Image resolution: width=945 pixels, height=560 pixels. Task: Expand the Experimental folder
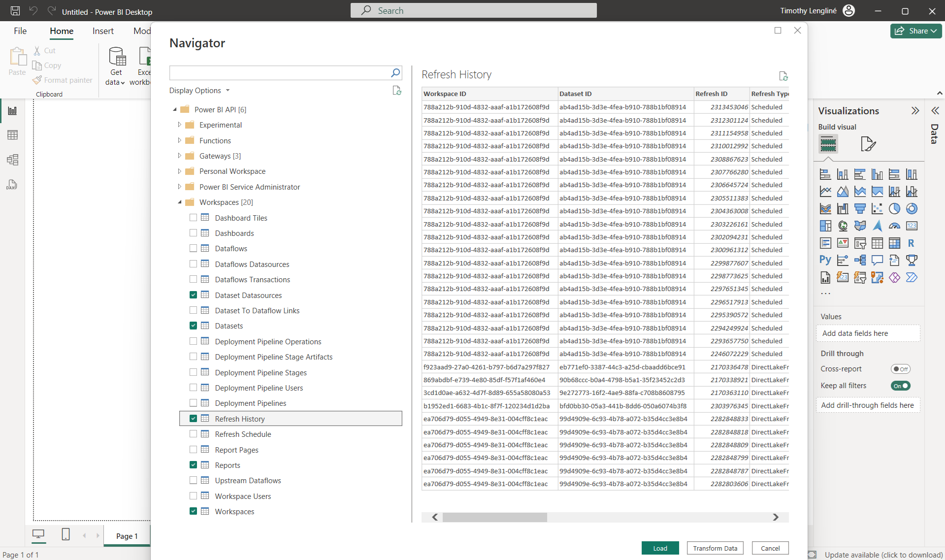[179, 125]
